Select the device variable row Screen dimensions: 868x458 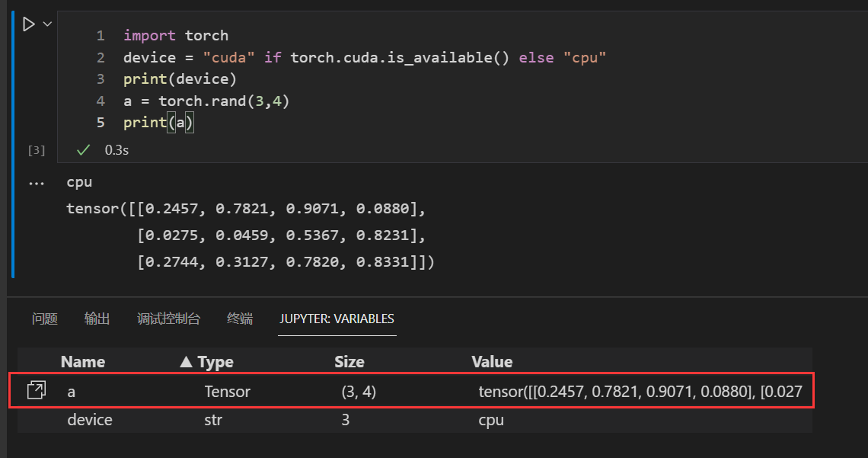[90, 419]
